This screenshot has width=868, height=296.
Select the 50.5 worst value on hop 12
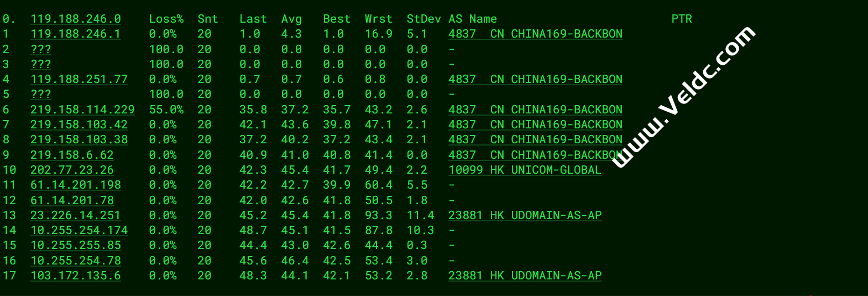pos(379,200)
